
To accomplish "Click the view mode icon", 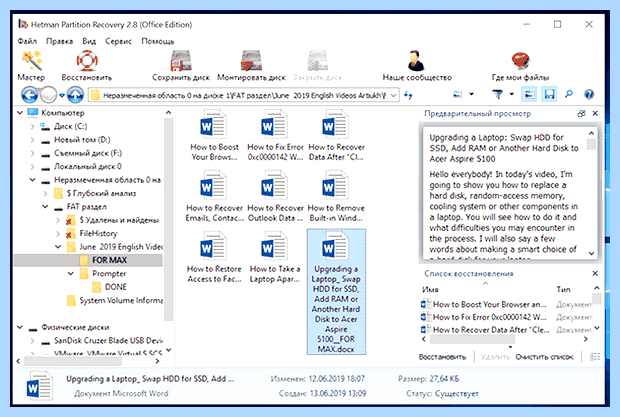I will [457, 94].
